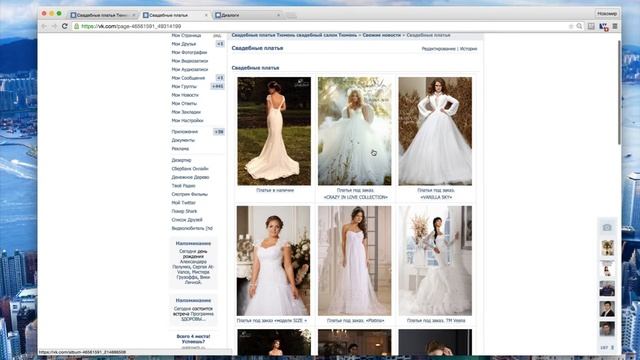Click Редактирование link on the wiki page
Image resolution: width=640 pixels, height=360 pixels.
tap(438, 49)
